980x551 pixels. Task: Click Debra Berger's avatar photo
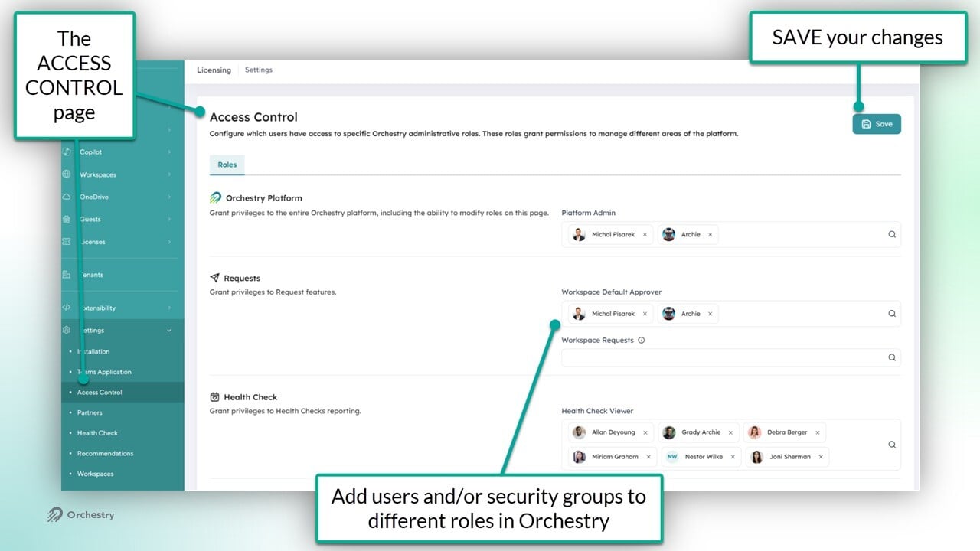(754, 432)
